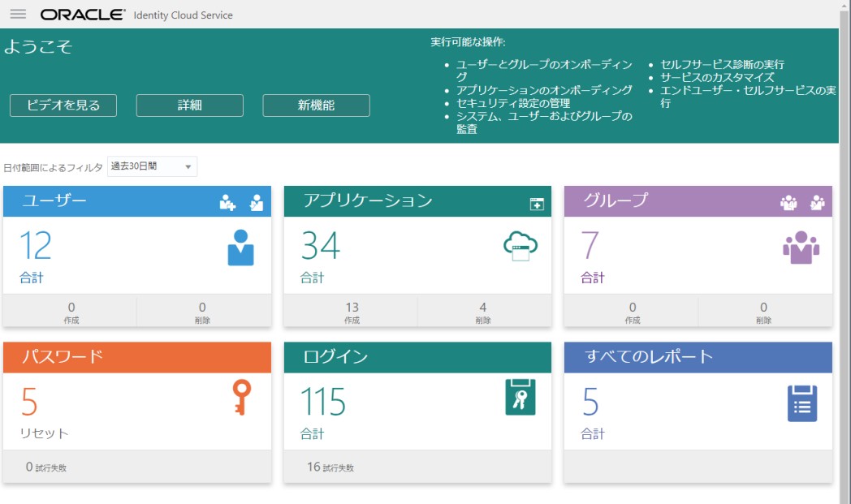
Task: Click the password reset count 5
Action: (29, 402)
